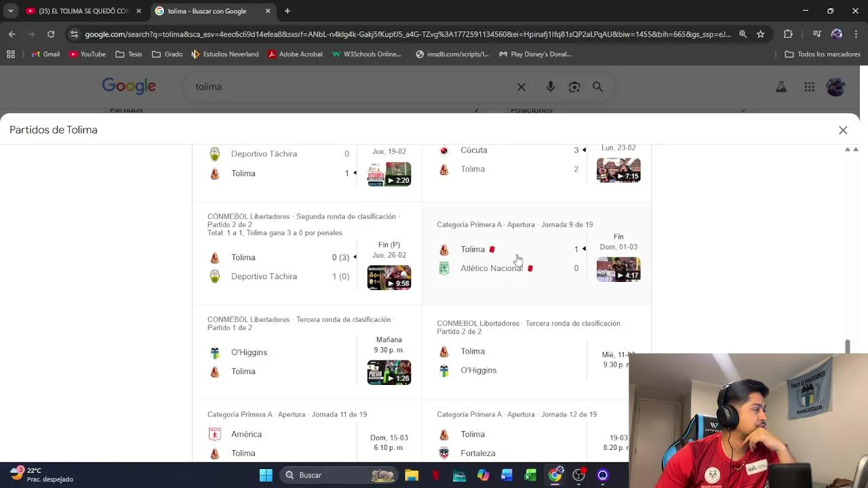The height and width of the screenshot is (488, 868).
Task: Open the YouTube bookmark
Action: point(87,54)
